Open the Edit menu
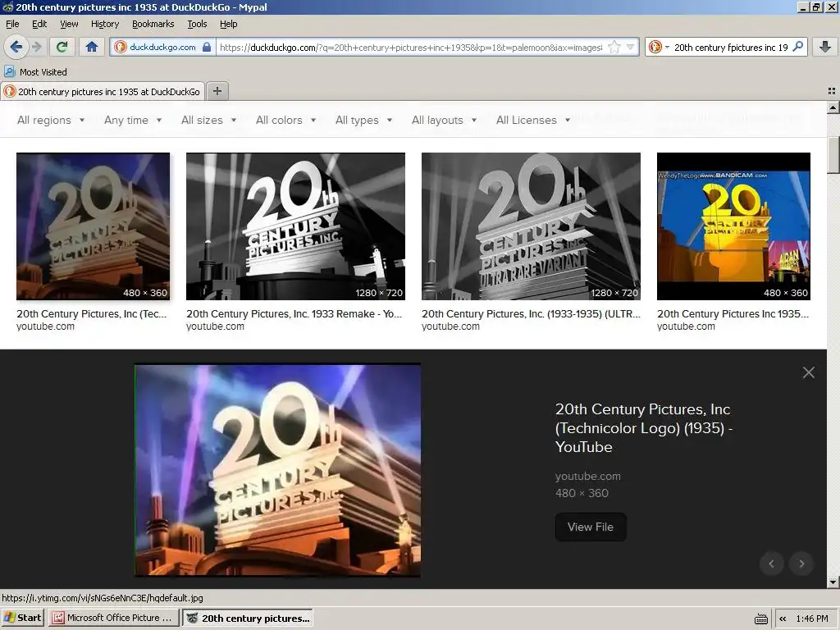Viewport: 840px width, 630px height. coord(39,24)
